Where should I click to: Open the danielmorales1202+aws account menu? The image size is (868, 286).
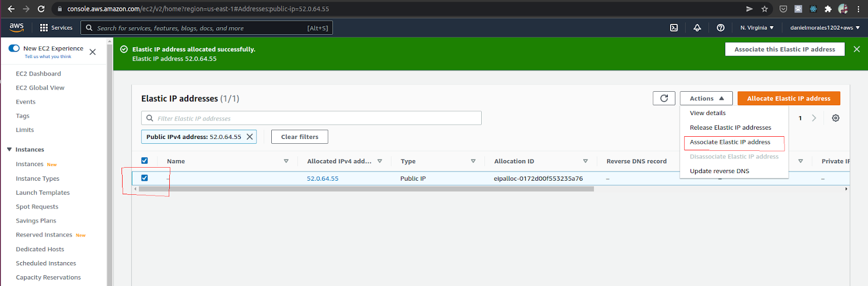pos(825,28)
